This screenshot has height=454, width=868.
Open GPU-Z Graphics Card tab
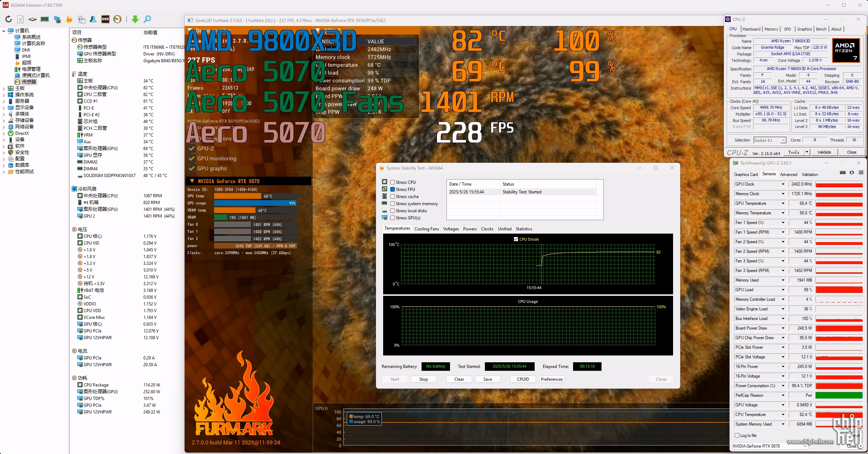[746, 175]
